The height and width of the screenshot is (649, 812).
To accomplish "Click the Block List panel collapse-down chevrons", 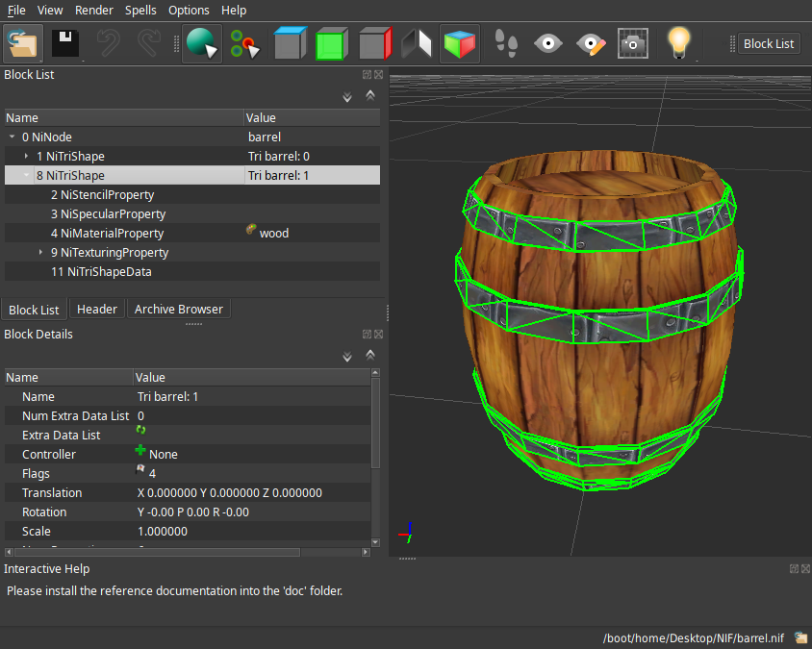I will click(347, 97).
